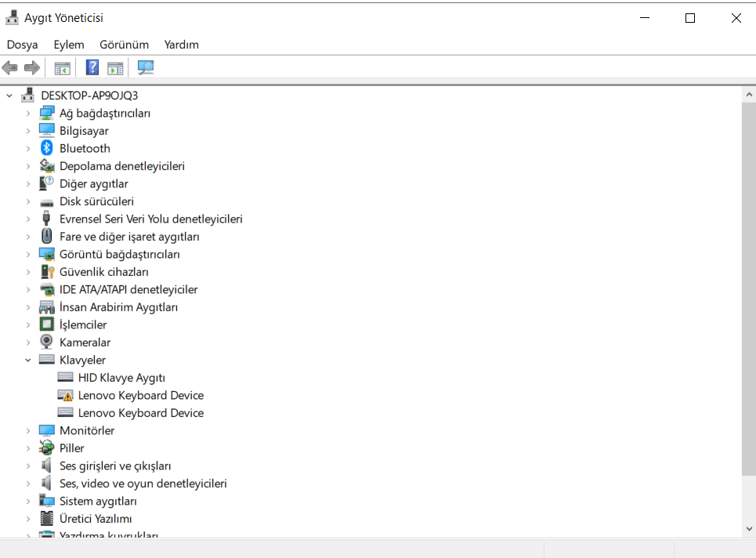756x558 pixels.
Task: Click the Güvenlik cihazları key icon
Action: tap(47, 271)
